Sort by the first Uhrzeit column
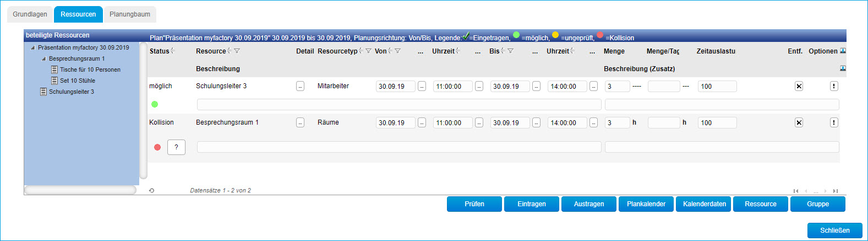The image size is (868, 241). (x=458, y=51)
